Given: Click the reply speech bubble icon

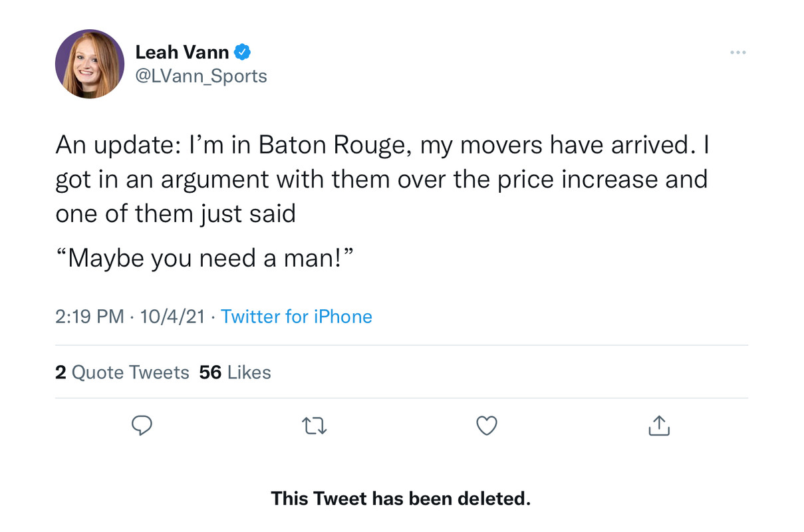Looking at the screenshot, I should [141, 426].
